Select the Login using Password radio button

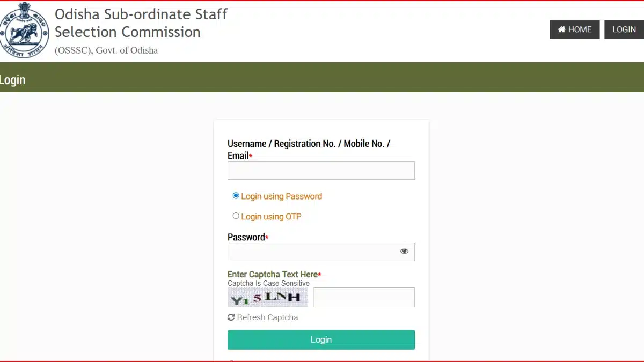236,196
